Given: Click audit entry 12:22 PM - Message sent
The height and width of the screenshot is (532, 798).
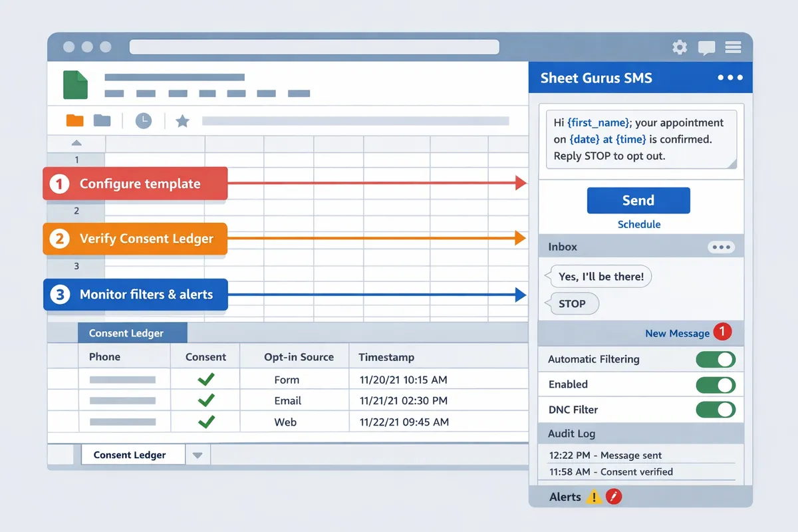Looking at the screenshot, I should (606, 456).
